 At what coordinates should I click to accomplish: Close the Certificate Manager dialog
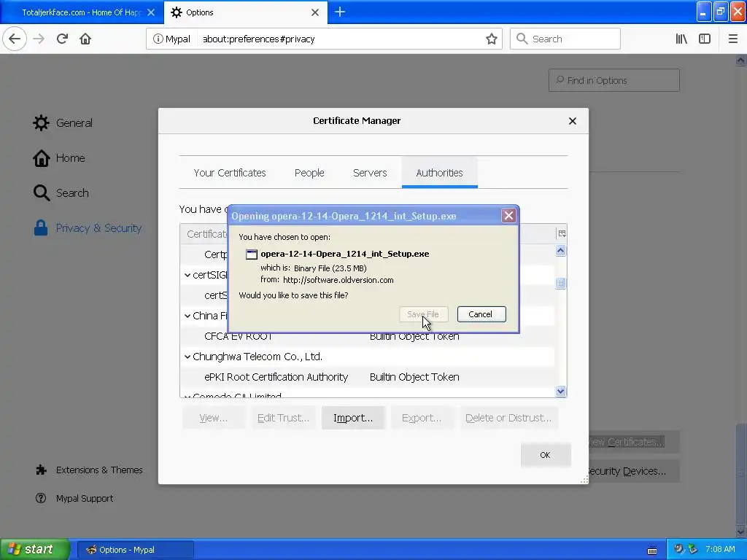573,121
